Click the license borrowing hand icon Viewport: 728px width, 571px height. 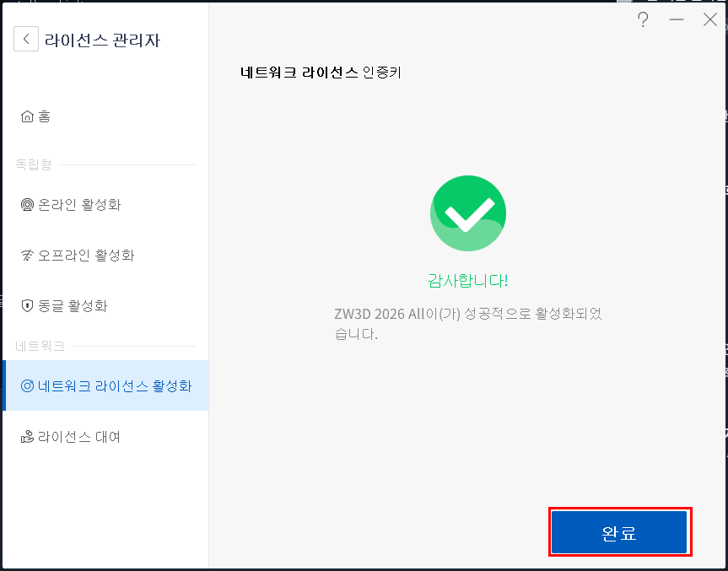click(x=26, y=436)
